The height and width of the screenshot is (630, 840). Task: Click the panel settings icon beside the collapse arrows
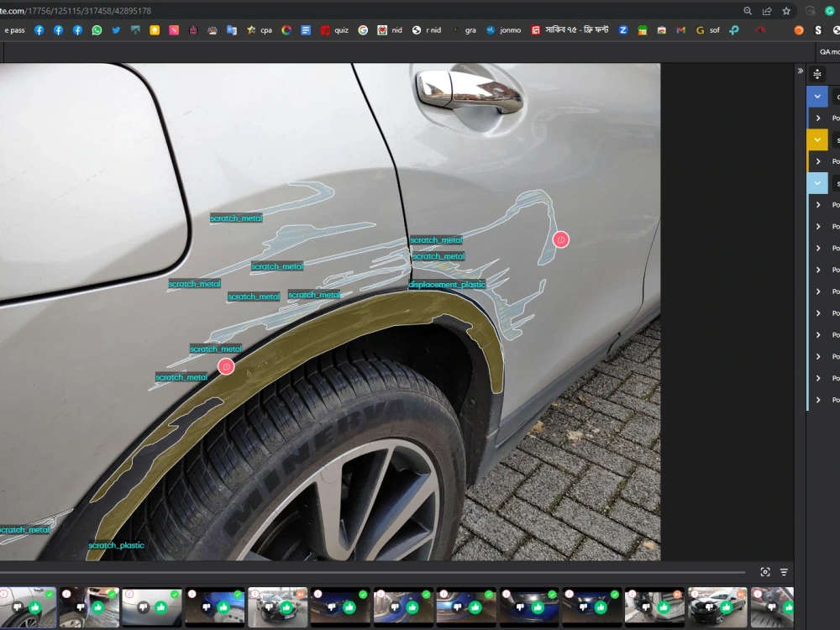pos(817,74)
